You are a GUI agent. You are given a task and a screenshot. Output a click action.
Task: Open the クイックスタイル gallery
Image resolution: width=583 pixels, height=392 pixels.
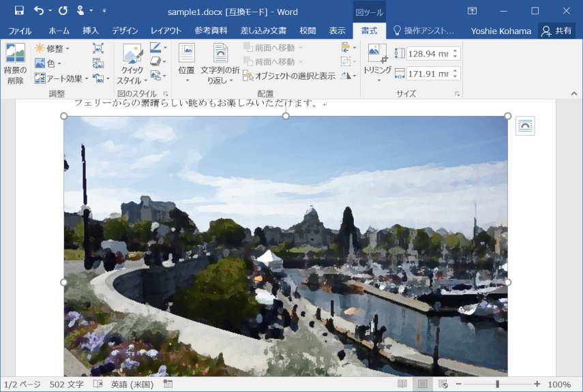(x=132, y=63)
